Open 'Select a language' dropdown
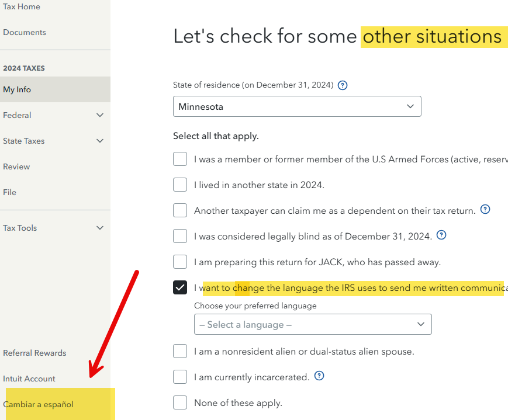Viewport: 508px width, 420px height. click(x=313, y=324)
